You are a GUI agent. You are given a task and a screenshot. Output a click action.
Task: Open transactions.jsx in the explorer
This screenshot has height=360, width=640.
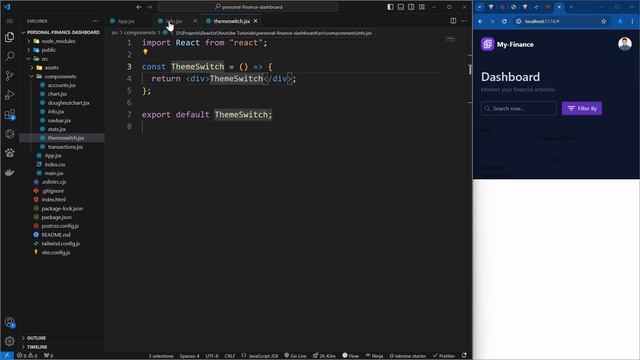click(x=65, y=147)
